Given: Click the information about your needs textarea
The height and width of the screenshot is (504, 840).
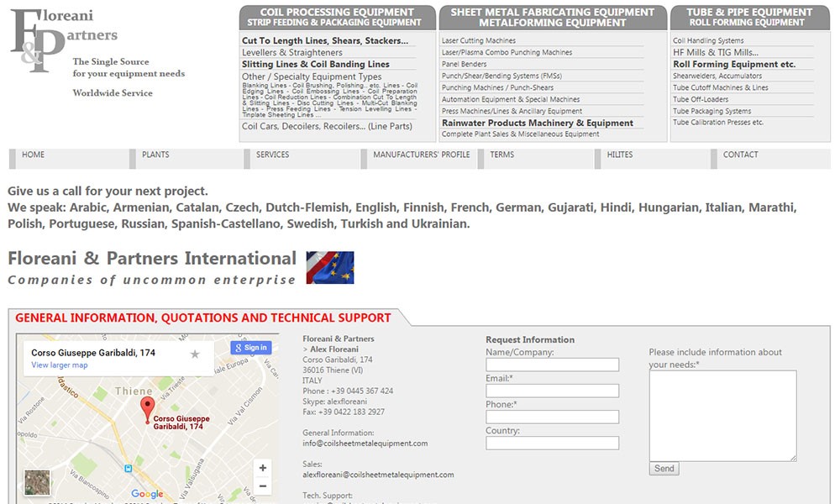Looking at the screenshot, I should pyautogui.click(x=722, y=416).
